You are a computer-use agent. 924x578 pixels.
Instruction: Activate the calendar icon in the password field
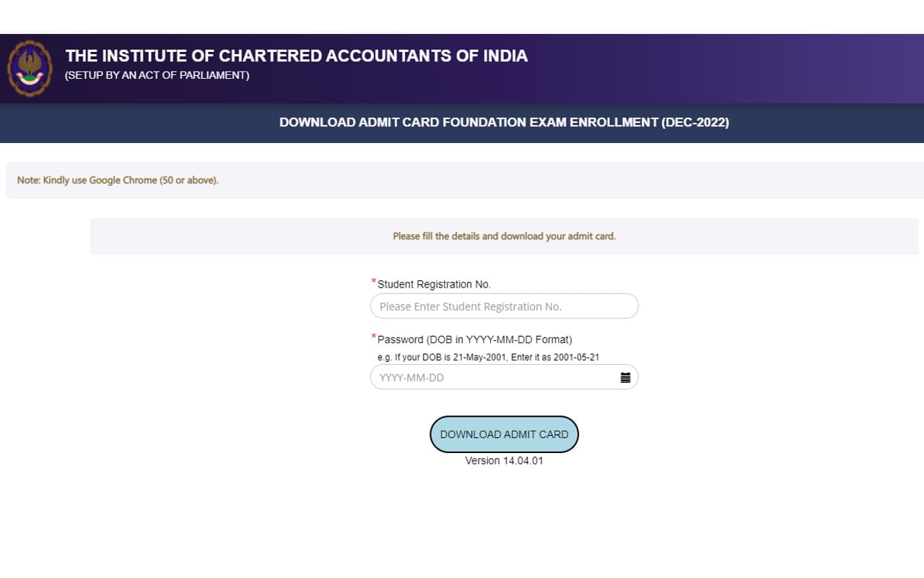[625, 376]
